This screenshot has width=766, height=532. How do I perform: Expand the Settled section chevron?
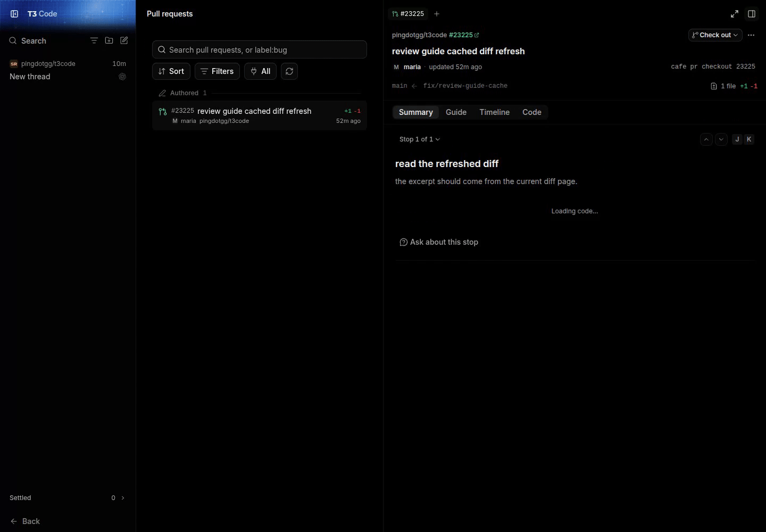click(x=123, y=498)
